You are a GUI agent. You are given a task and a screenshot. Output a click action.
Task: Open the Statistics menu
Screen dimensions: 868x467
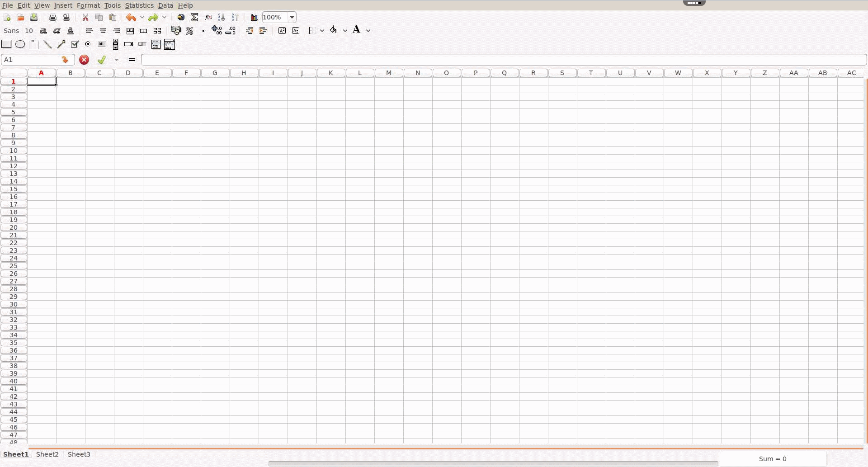pos(139,5)
